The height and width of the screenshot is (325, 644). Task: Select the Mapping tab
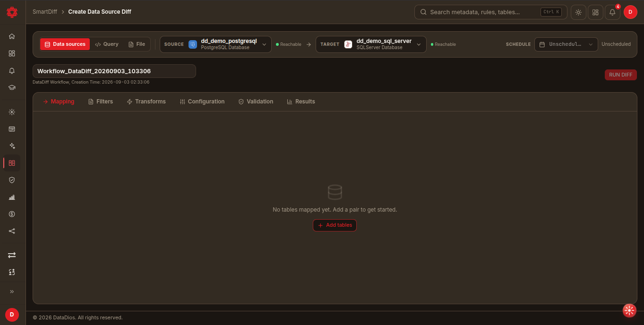coord(59,102)
